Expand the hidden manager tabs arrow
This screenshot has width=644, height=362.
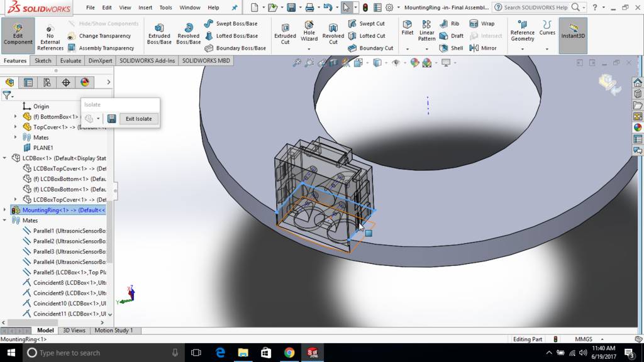tap(108, 82)
